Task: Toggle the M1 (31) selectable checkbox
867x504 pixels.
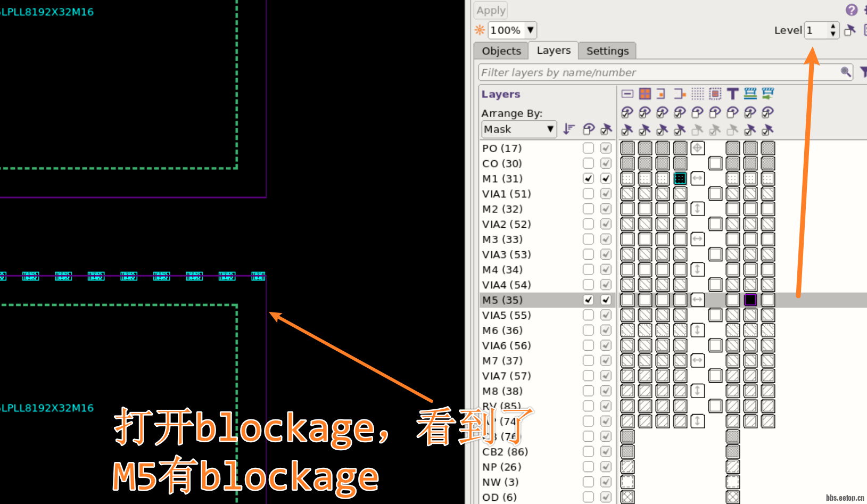Action: [x=606, y=178]
